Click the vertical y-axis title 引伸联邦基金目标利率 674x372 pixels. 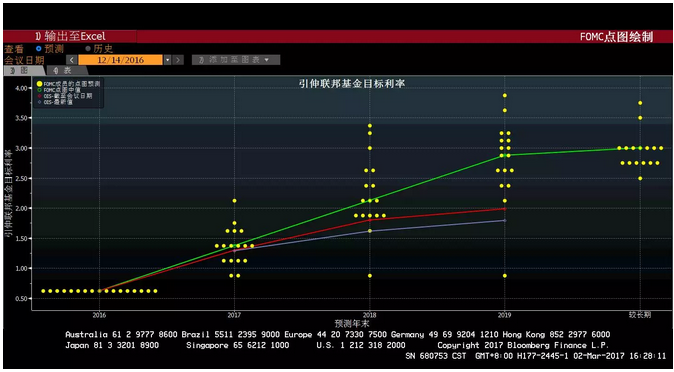(8, 194)
